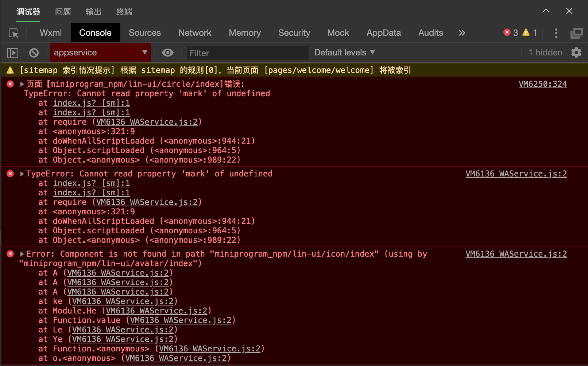Open console settings gear icon
Viewport: 588px width, 366px height.
pyautogui.click(x=576, y=52)
